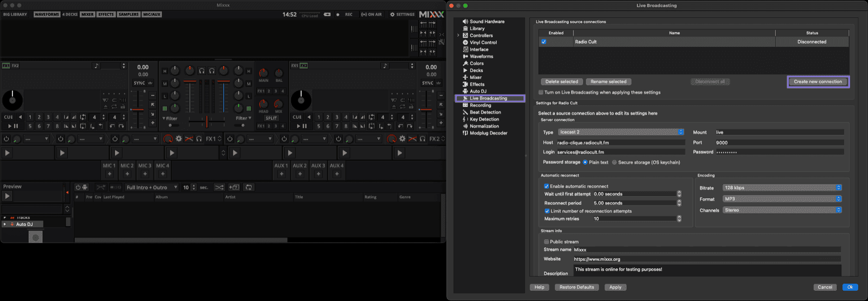This screenshot has height=301, width=868.
Task: Click MIC 1 add button
Action: tap(110, 174)
